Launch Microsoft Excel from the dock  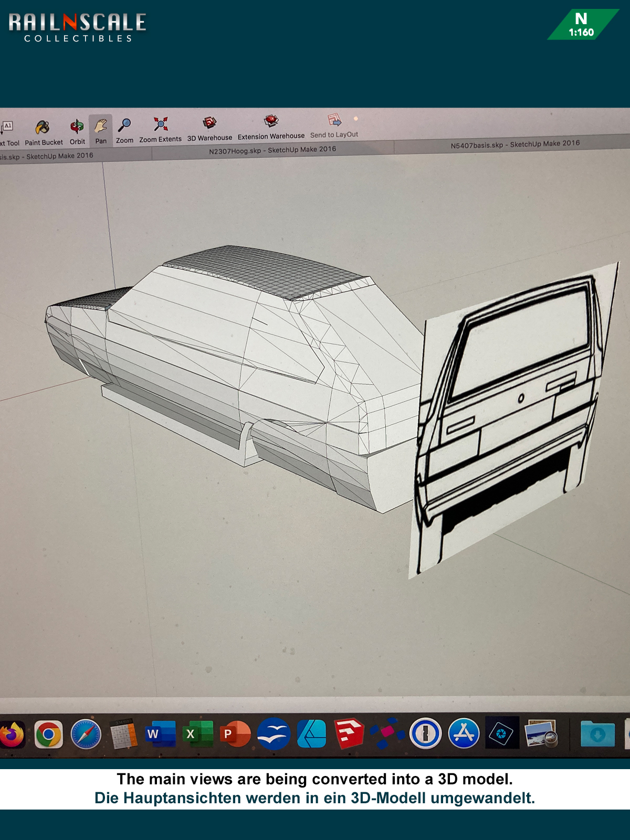197,734
